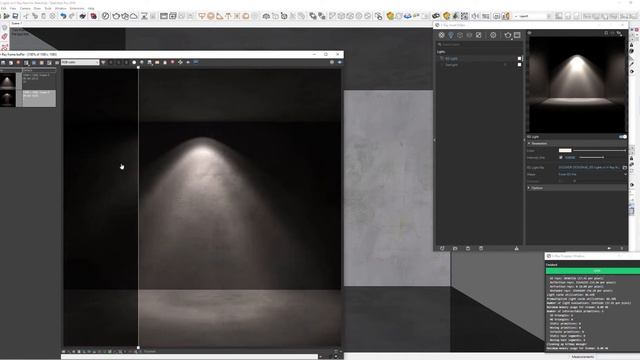Click teapot render button in Asset Editor
The width and height of the screenshot is (640, 360).
coord(508,35)
